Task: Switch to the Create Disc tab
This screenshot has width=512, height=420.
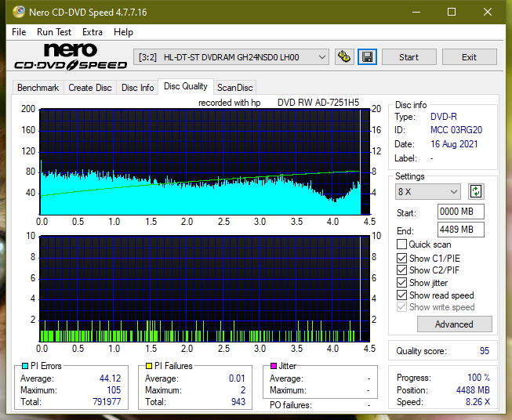Action: (x=90, y=88)
